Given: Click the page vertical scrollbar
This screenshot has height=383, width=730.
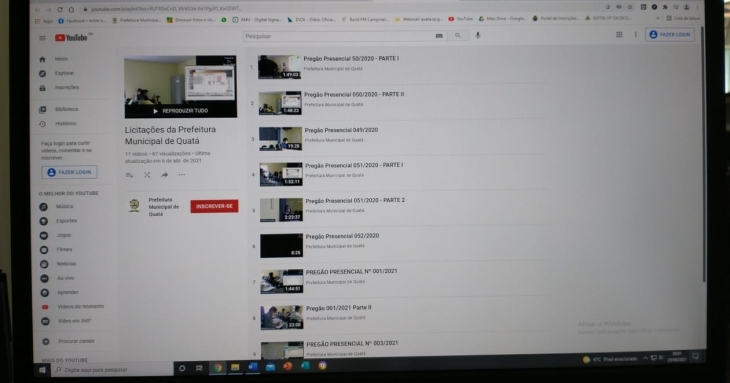Looking at the screenshot, I should click(704, 154).
